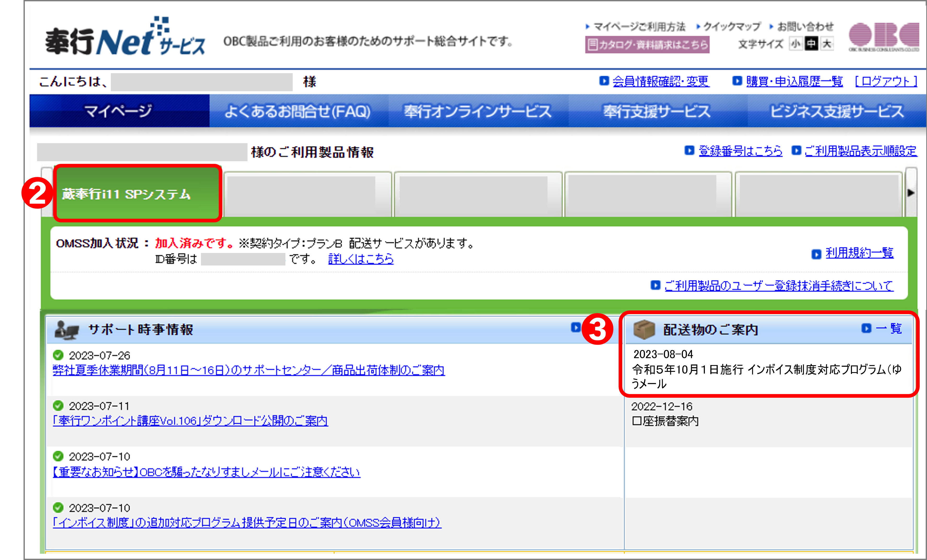Click the OBC company logo
This screenshot has width=927, height=560.
click(x=884, y=37)
